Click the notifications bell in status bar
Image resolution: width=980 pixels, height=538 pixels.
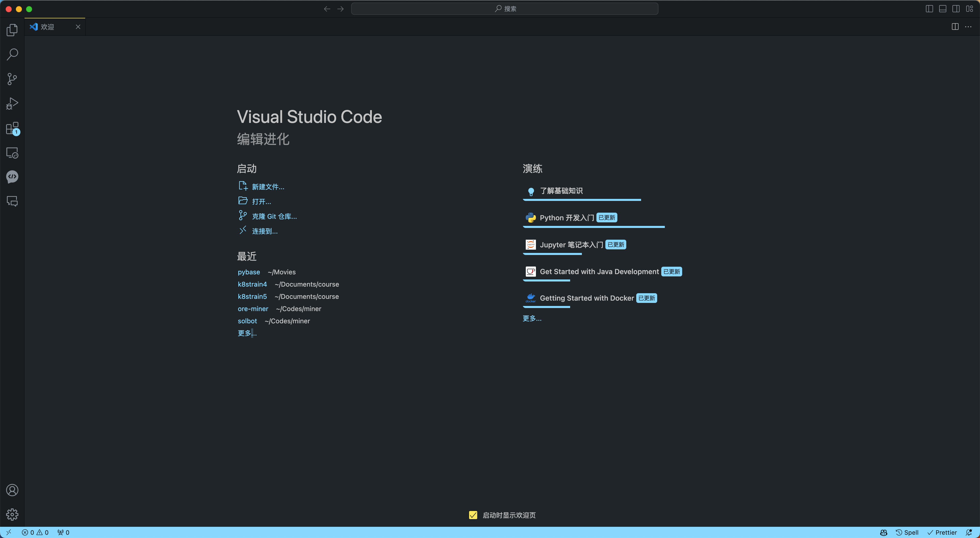(969, 532)
